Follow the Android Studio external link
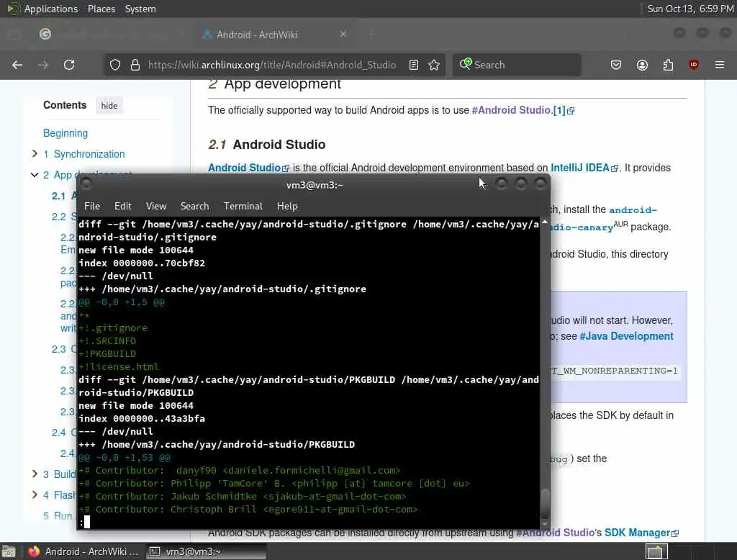This screenshot has width=737, height=560. coord(248,168)
